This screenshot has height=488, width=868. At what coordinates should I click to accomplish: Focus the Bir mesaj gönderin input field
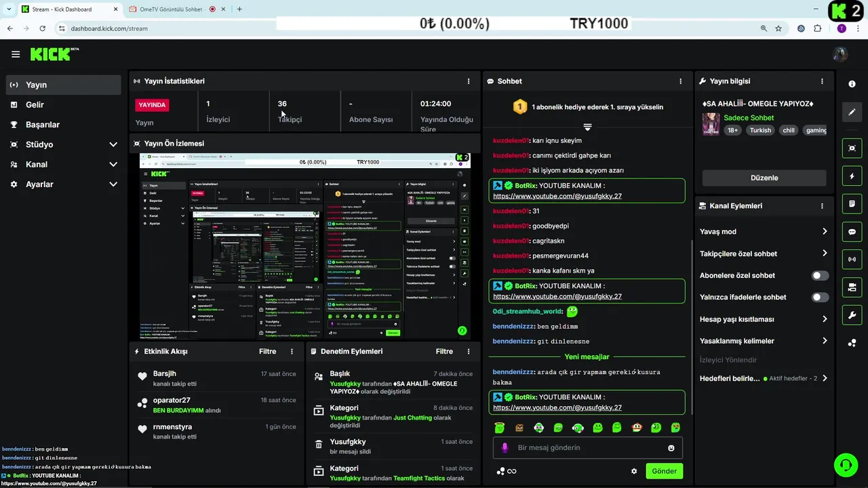click(x=587, y=448)
